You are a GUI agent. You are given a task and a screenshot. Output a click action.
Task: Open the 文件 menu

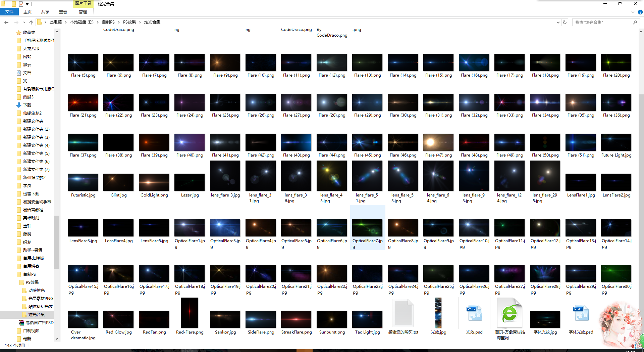pos(9,12)
